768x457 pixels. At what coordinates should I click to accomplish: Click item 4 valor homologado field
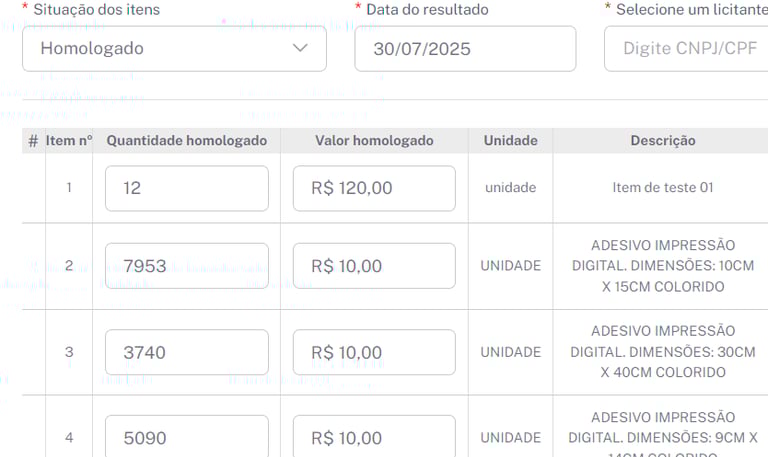[374, 436]
